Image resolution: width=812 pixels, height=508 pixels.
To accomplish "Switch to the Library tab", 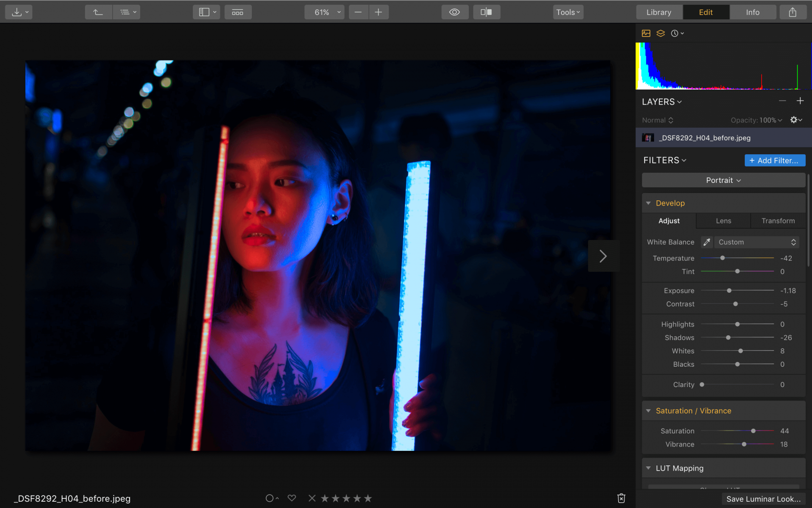I will [659, 12].
